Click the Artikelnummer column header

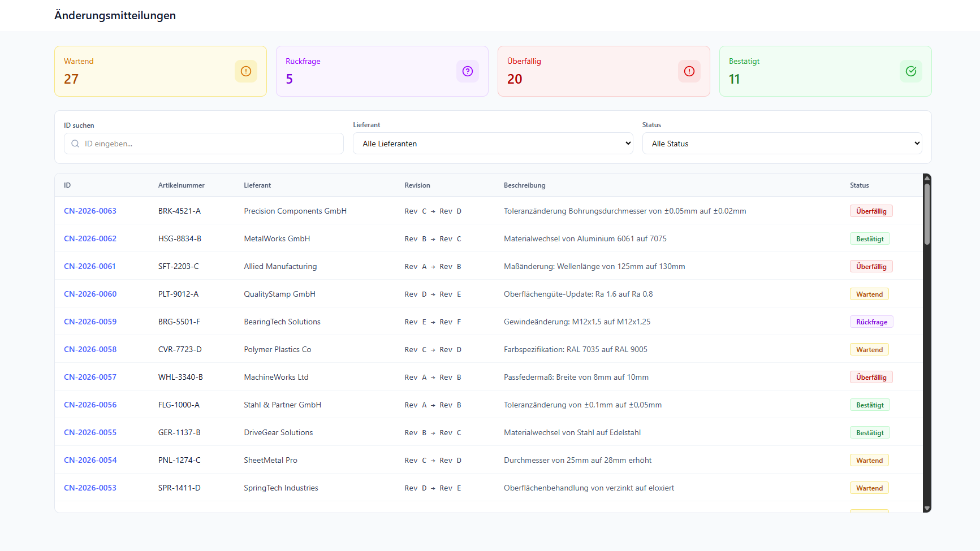coord(181,185)
